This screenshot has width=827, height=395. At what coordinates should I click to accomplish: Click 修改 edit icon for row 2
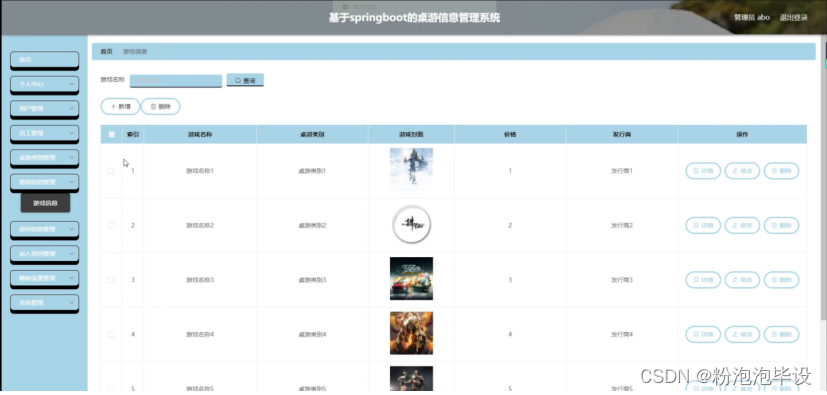742,225
